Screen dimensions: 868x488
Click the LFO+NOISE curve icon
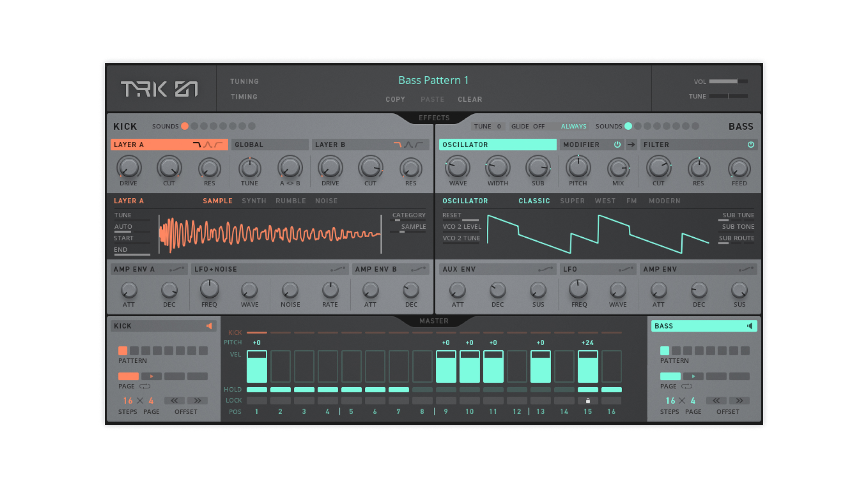pyautogui.click(x=338, y=269)
